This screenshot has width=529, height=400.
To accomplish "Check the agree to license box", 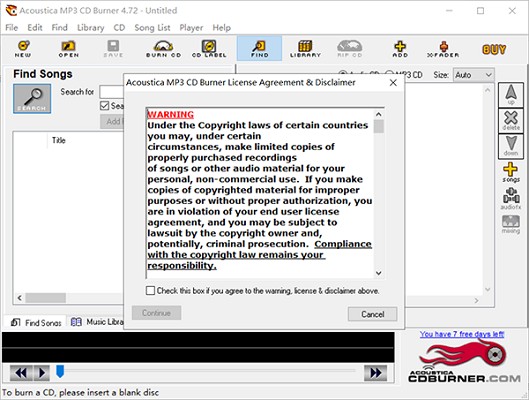I will (150, 290).
